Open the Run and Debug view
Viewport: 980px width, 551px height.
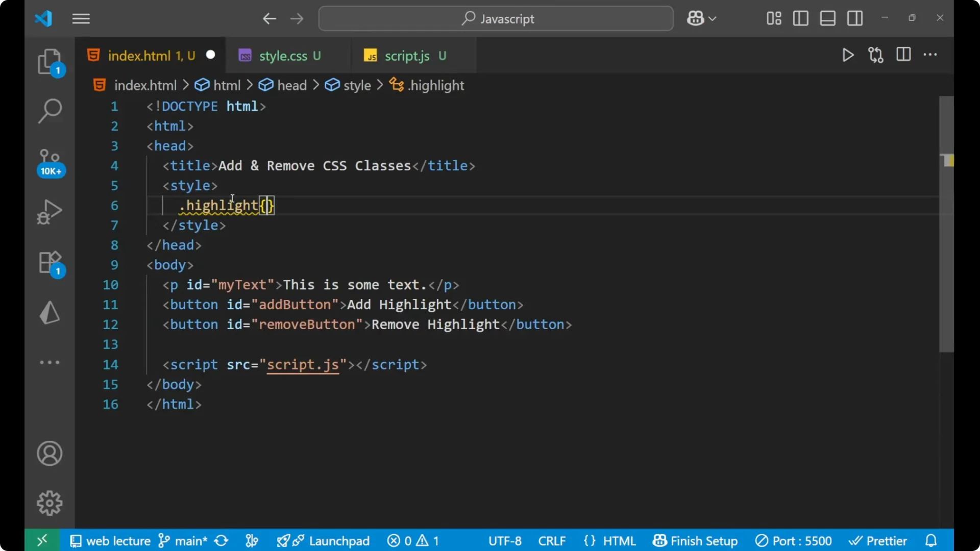click(x=50, y=211)
